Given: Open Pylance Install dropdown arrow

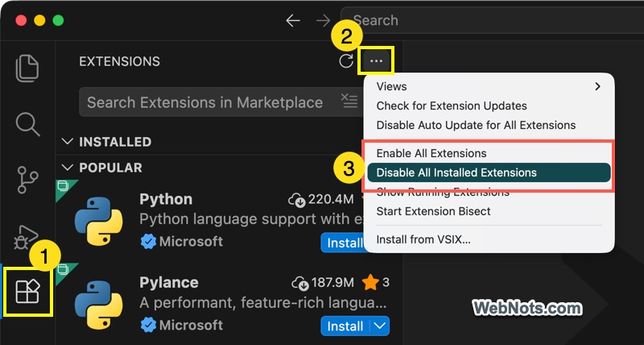Looking at the screenshot, I should (x=380, y=326).
